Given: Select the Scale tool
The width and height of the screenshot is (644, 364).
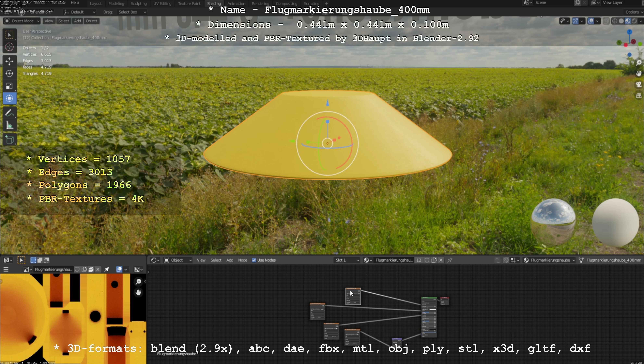Looking at the screenshot, I should pos(9,86).
